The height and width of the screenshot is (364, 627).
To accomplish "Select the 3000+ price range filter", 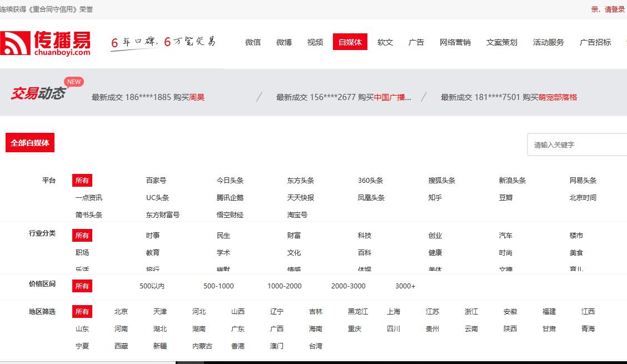I will pos(405,286).
